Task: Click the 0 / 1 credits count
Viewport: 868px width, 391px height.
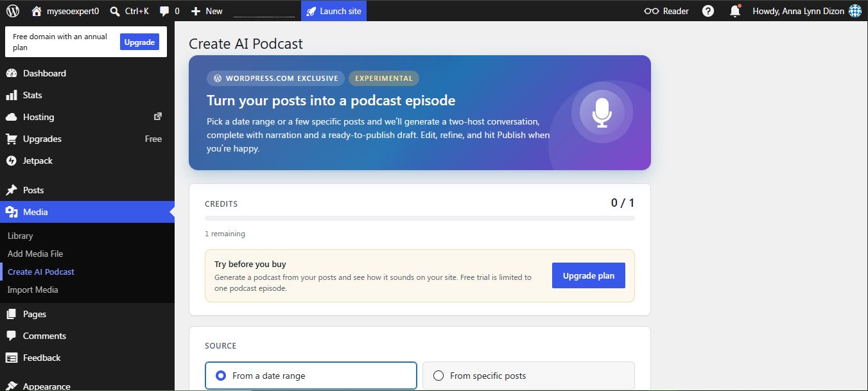Action: (623, 203)
